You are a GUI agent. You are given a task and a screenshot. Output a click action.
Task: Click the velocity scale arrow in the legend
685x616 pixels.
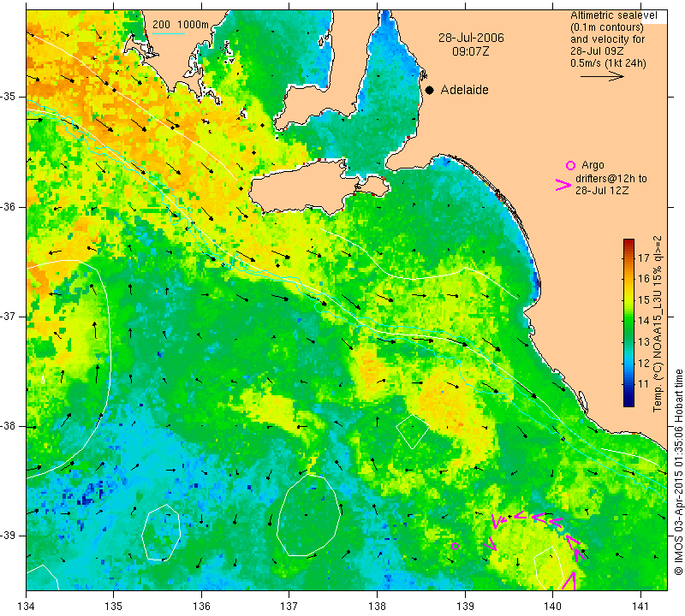[602, 76]
